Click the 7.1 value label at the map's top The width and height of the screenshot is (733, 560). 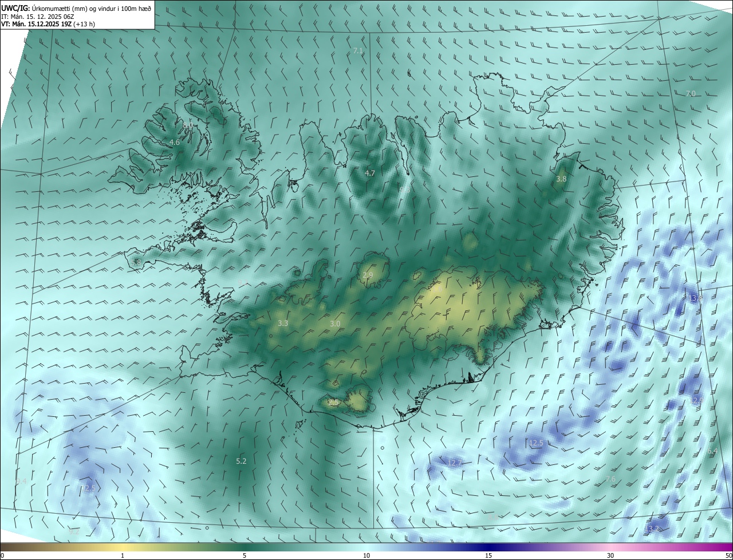[x=358, y=51]
